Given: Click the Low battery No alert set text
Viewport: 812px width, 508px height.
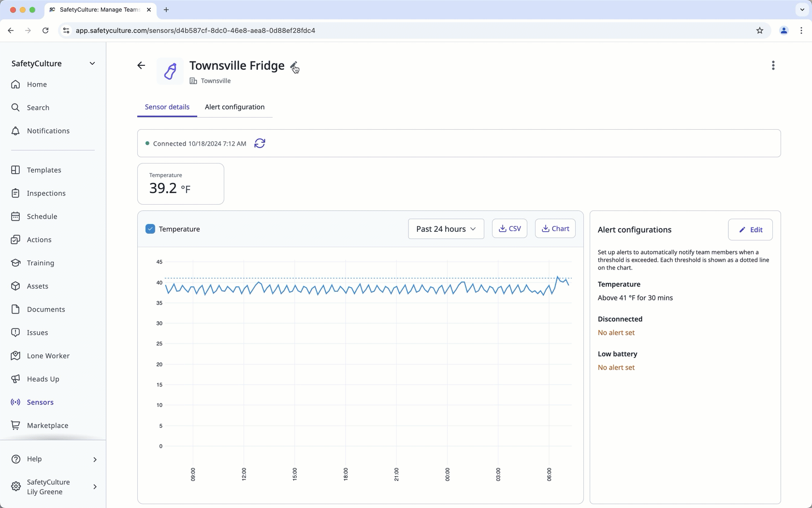Looking at the screenshot, I should pyautogui.click(x=616, y=368).
